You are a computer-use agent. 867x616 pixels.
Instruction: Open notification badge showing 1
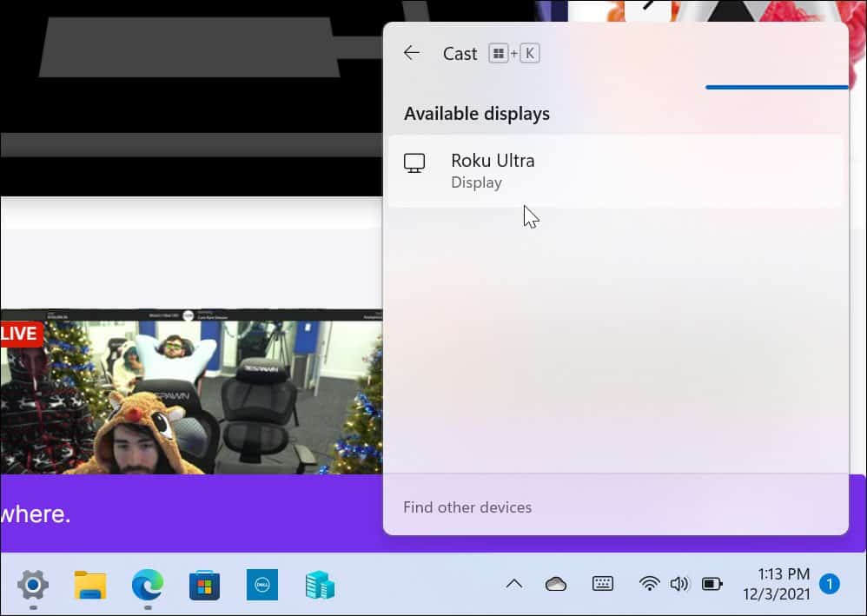pyautogui.click(x=829, y=584)
